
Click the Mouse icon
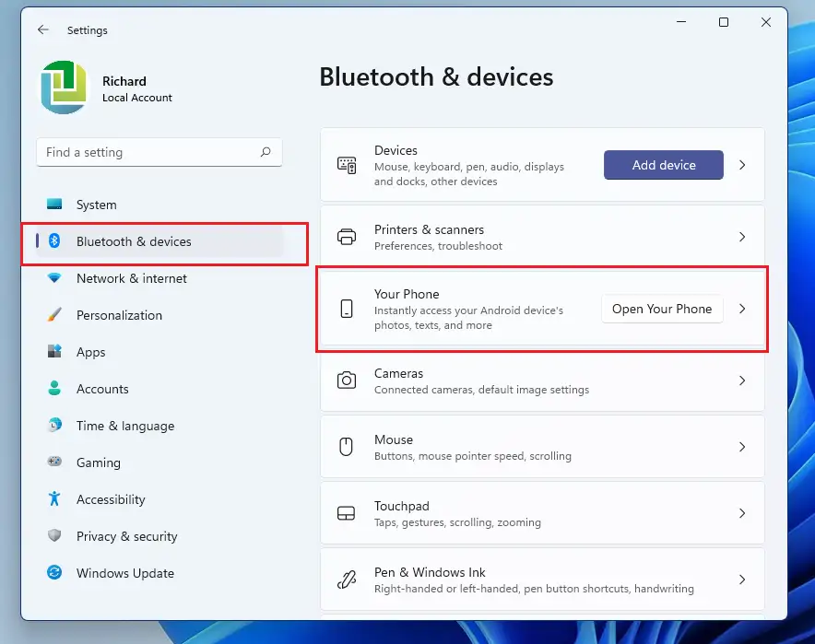(x=346, y=447)
